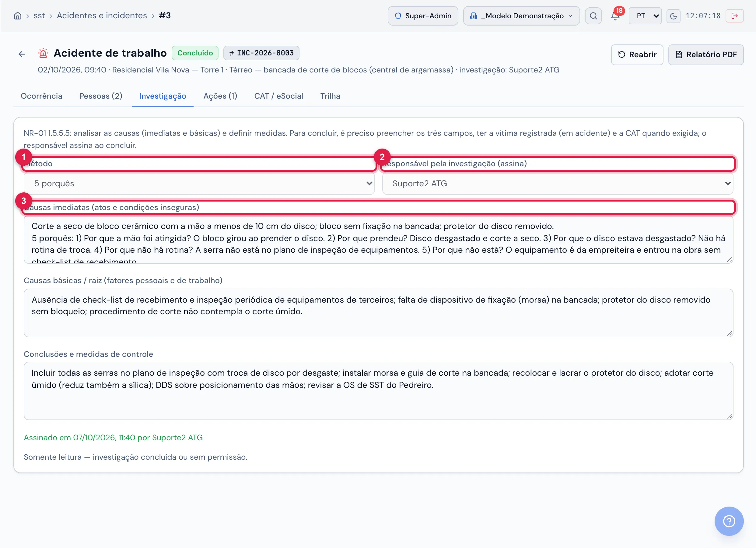
Task: Switch to the Pessoas (2) tab
Action: 101,96
